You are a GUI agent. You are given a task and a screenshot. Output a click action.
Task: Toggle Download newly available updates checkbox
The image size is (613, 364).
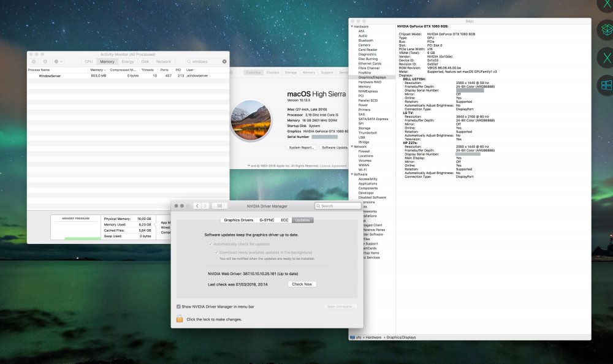coord(216,252)
